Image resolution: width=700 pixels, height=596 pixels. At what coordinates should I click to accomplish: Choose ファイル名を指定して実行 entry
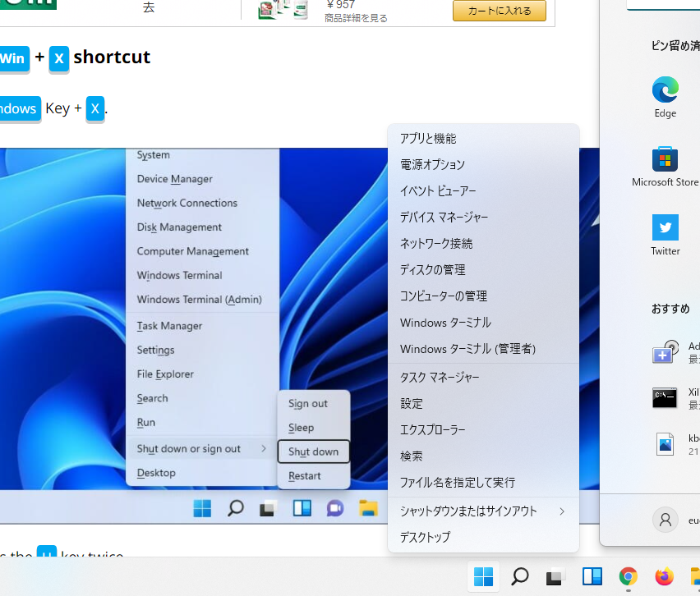click(458, 482)
